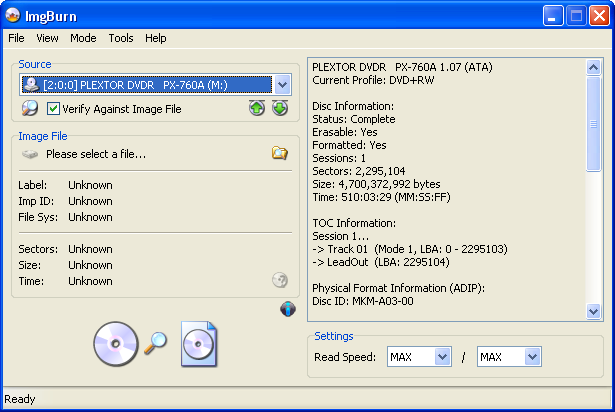Click the gray disk icon beside 'Please select a file'

(x=30, y=154)
